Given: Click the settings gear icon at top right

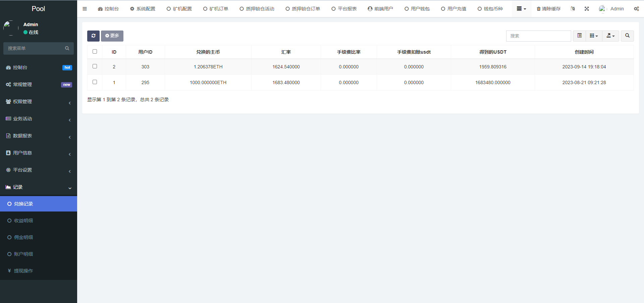Looking at the screenshot, I should point(636,9).
